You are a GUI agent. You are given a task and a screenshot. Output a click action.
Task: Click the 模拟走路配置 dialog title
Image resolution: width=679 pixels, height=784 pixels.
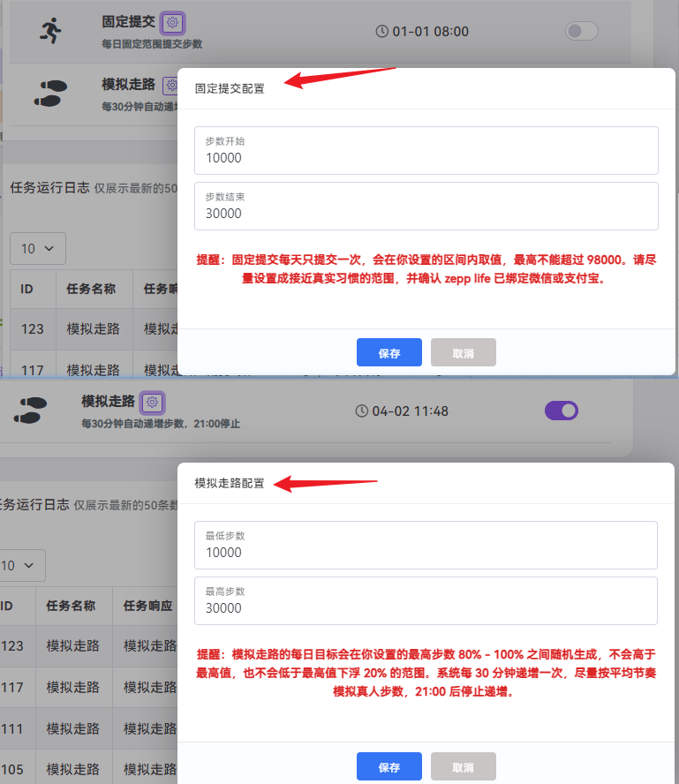click(230, 483)
